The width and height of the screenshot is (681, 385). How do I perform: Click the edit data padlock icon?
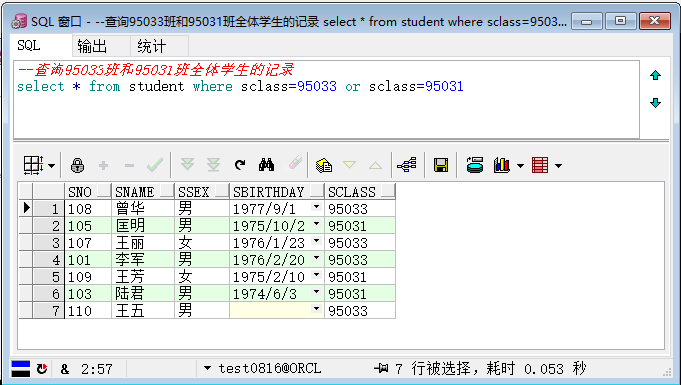tap(77, 166)
